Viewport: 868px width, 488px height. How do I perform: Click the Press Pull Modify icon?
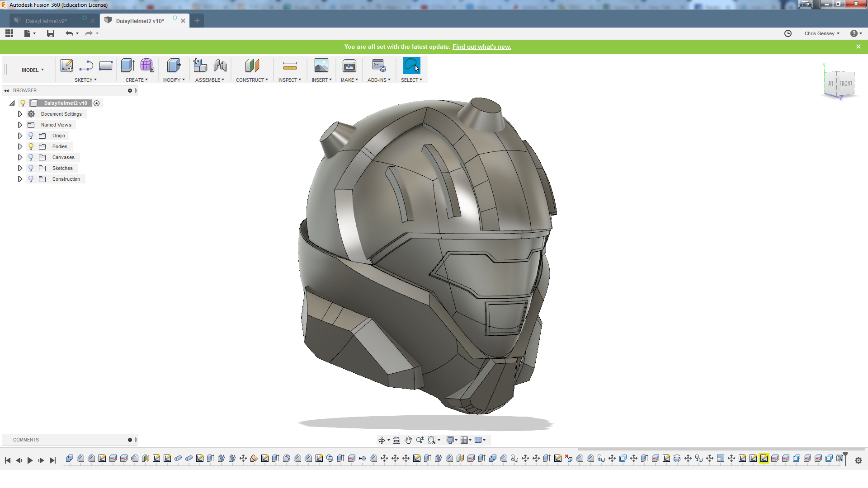tap(174, 66)
